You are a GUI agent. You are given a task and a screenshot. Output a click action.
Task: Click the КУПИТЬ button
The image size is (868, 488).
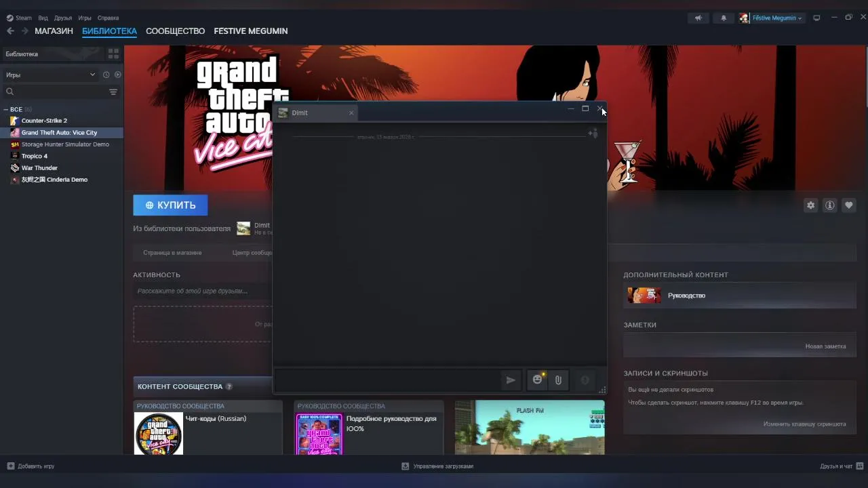coord(170,205)
